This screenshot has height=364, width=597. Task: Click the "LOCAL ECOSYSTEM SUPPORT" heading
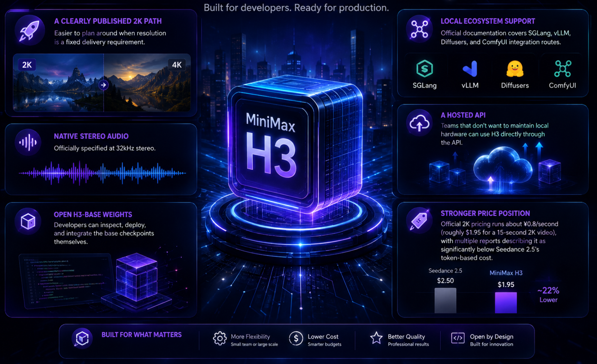point(488,21)
